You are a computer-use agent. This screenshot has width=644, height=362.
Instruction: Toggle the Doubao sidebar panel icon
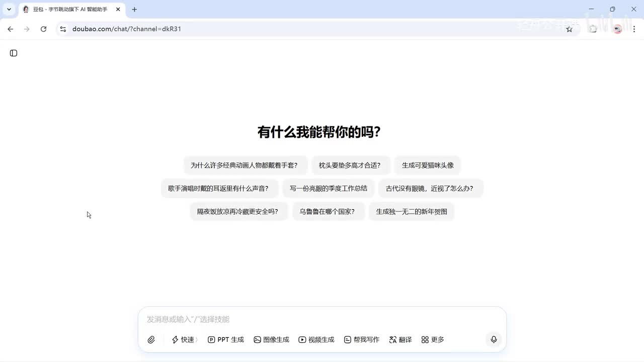coord(14,53)
